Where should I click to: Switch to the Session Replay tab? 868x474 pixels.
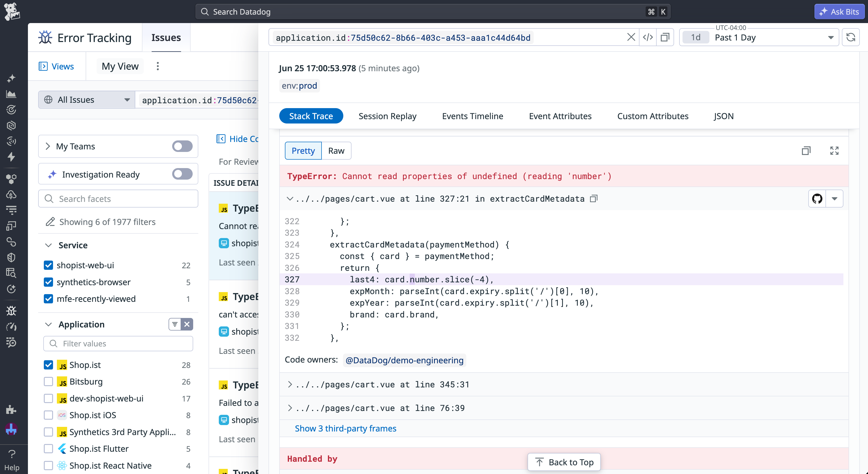[x=387, y=116]
